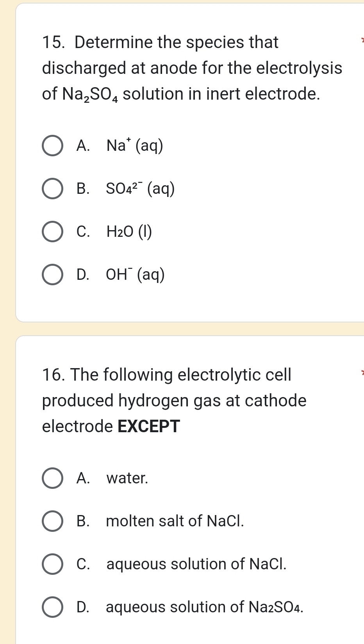Select option B molten salt of NaCl

[53, 521]
